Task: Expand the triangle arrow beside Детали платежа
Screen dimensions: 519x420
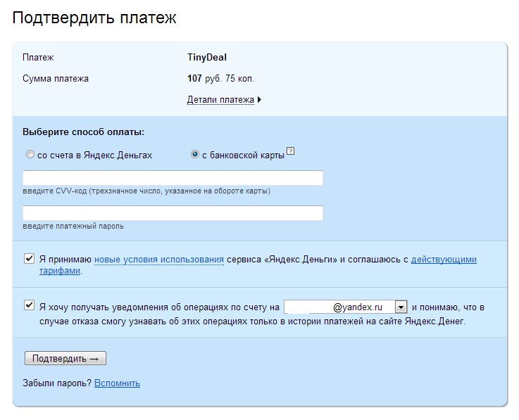Action: coord(260,100)
